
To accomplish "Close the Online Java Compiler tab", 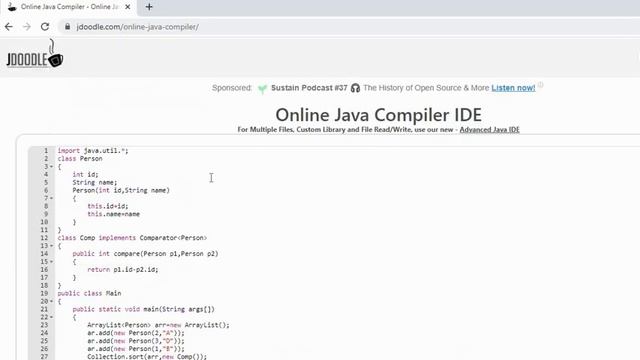I will [128, 7].
